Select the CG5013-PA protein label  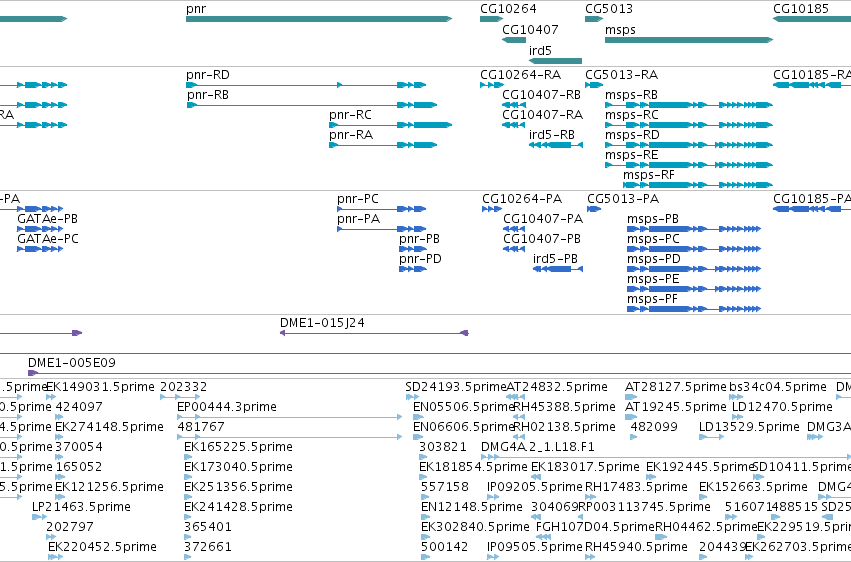(x=623, y=199)
